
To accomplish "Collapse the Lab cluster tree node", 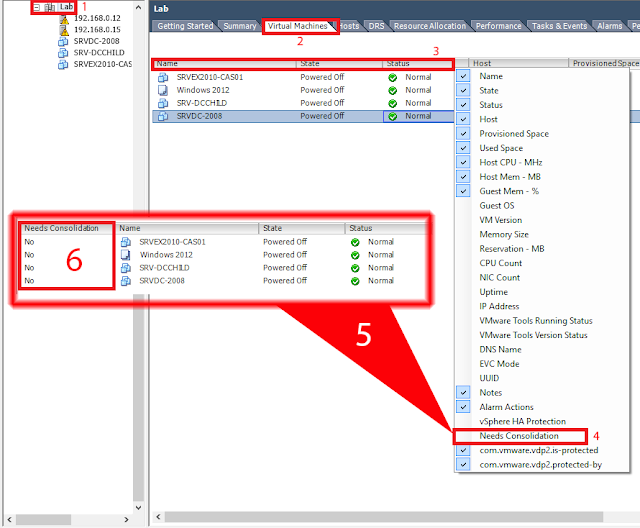I will pos(37,7).
